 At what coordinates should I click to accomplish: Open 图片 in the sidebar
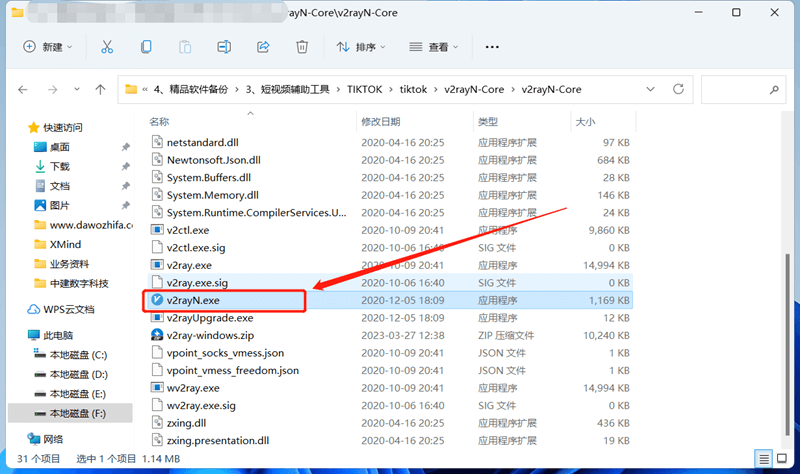pyautogui.click(x=59, y=206)
